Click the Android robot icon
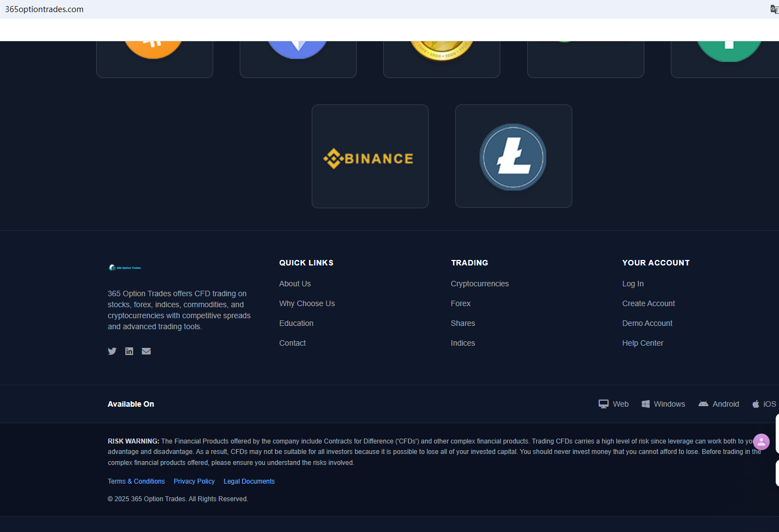Viewport: 779px width, 532px height. [703, 404]
